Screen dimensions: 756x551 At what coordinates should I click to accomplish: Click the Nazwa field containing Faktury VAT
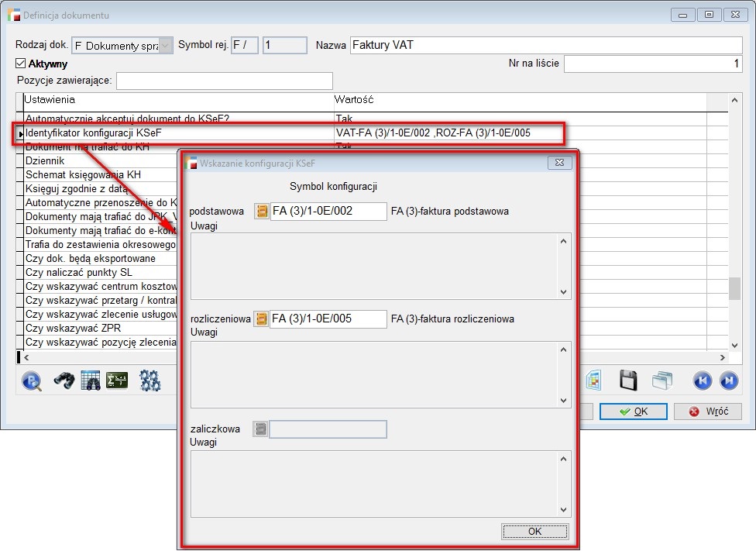(545, 45)
